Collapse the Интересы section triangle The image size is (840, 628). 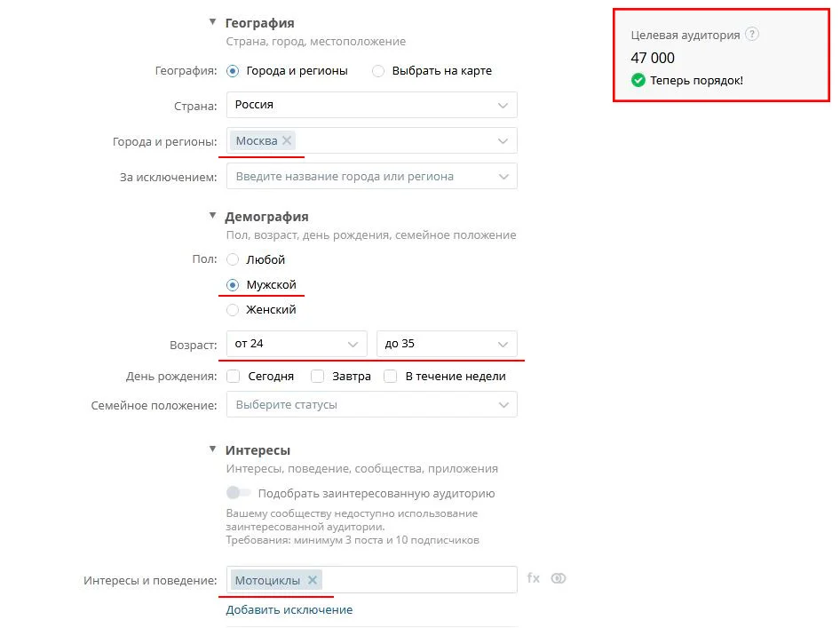tap(212, 449)
